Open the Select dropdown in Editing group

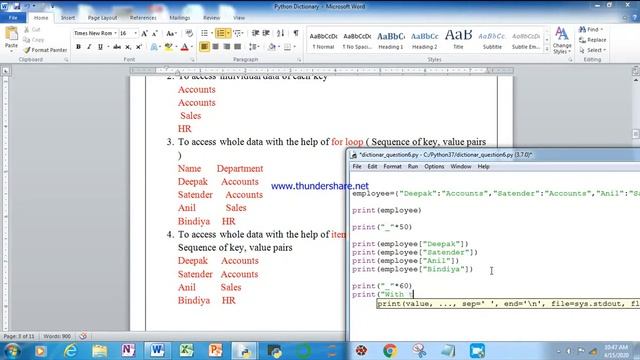coord(593,50)
